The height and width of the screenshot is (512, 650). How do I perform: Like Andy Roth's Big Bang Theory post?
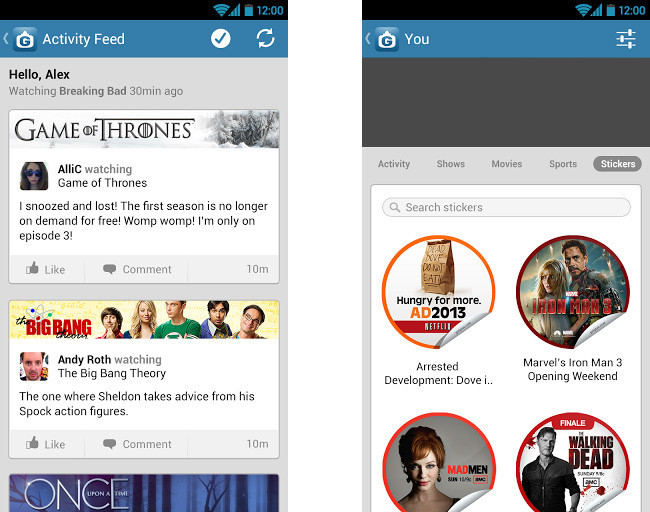click(x=46, y=444)
